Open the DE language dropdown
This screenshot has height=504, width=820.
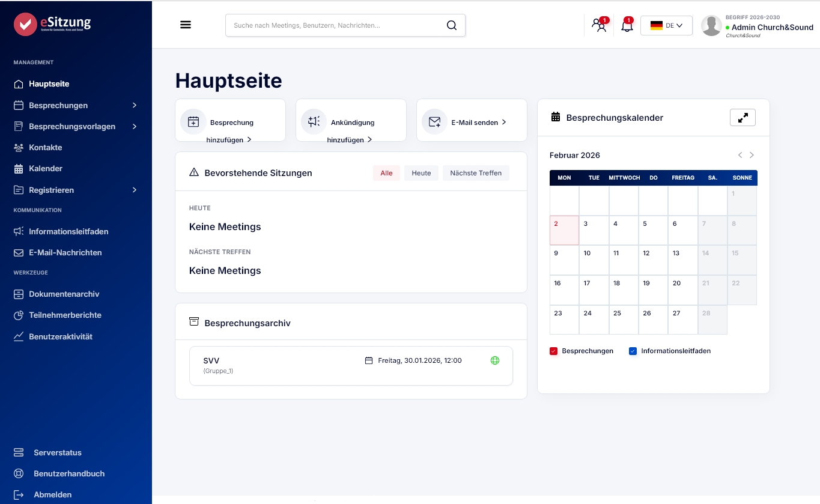click(666, 25)
